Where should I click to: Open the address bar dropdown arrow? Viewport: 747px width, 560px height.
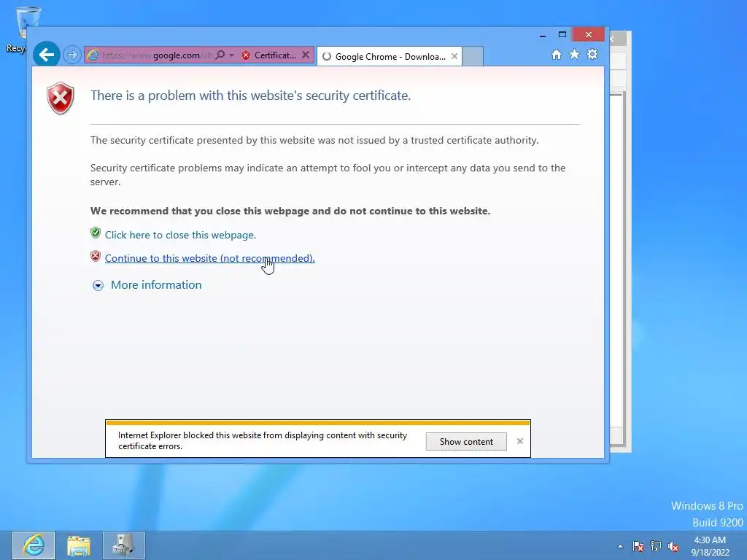point(231,55)
